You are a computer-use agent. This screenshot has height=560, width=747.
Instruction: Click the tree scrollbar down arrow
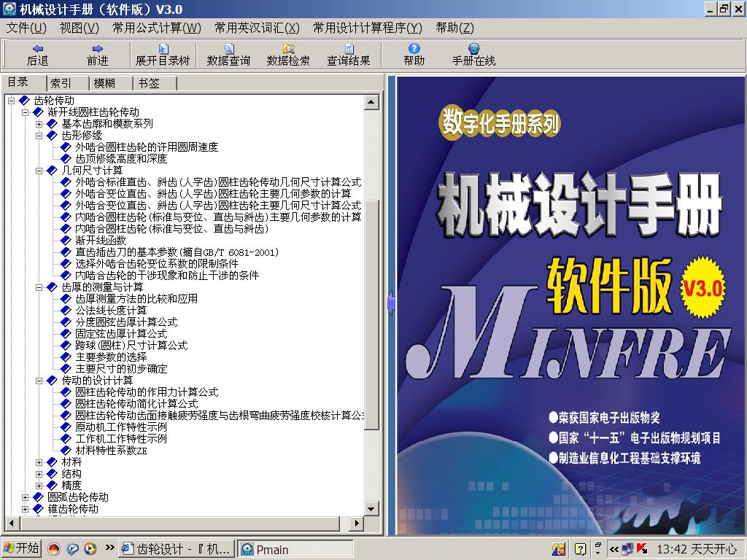coord(371,508)
